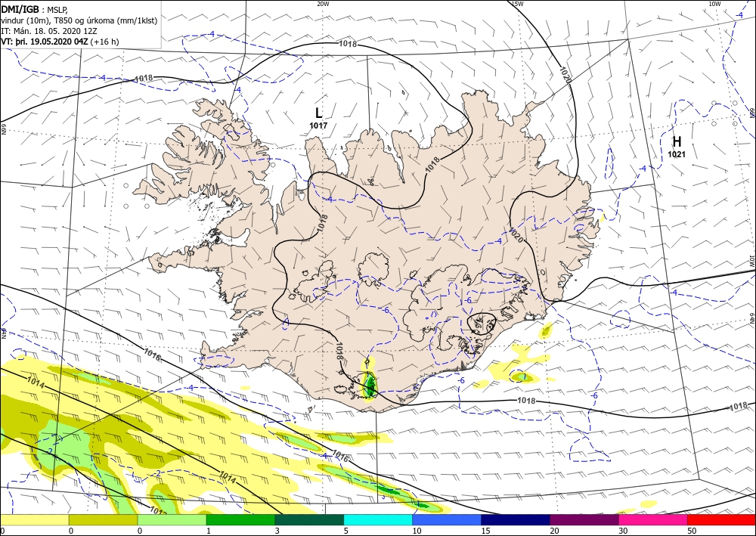
Task: Click legend scale value '15'
Action: point(485,531)
